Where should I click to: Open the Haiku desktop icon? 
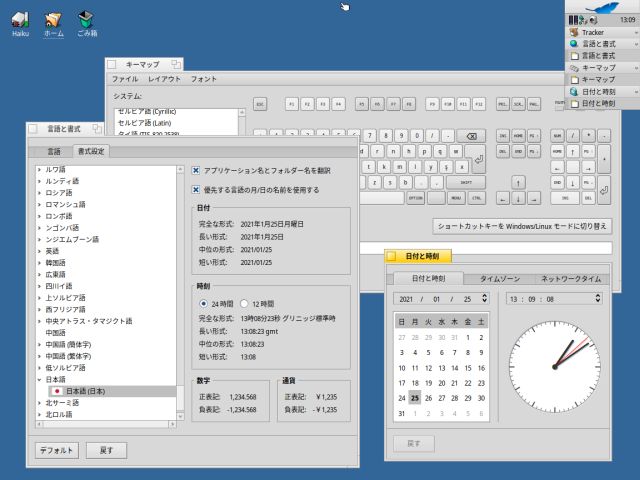click(x=20, y=20)
